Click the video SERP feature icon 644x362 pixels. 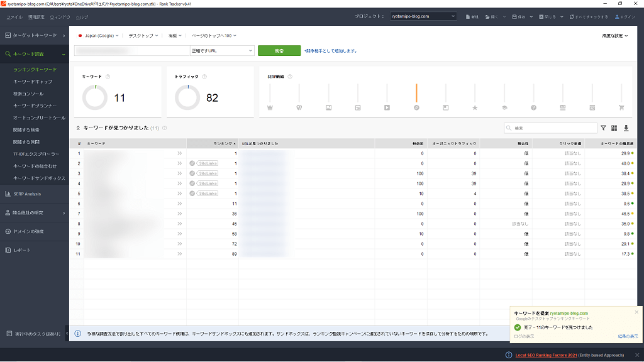(387, 107)
